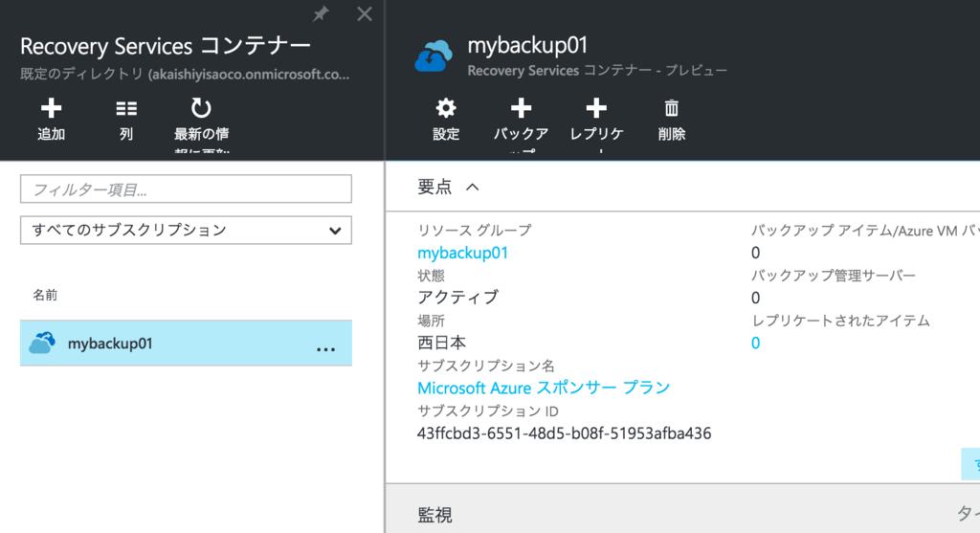Click the 追加 (add) plus icon
Screen dimensions: 980x533
52,109
